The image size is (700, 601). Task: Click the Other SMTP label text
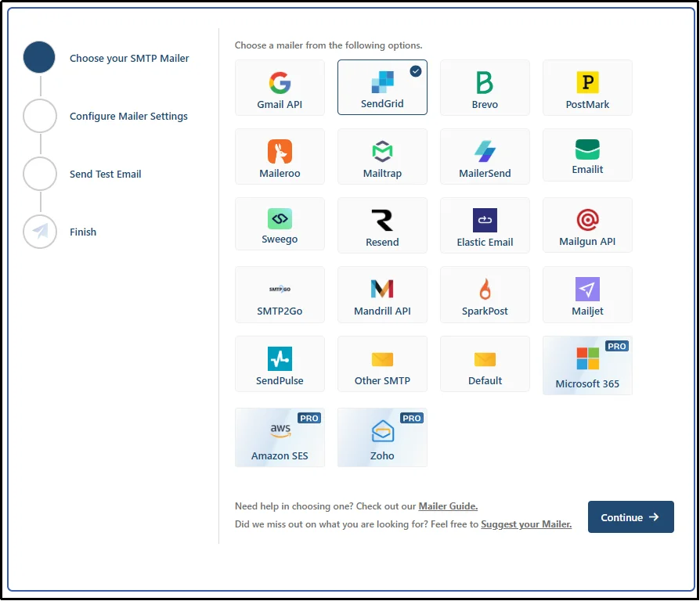pyautogui.click(x=383, y=380)
